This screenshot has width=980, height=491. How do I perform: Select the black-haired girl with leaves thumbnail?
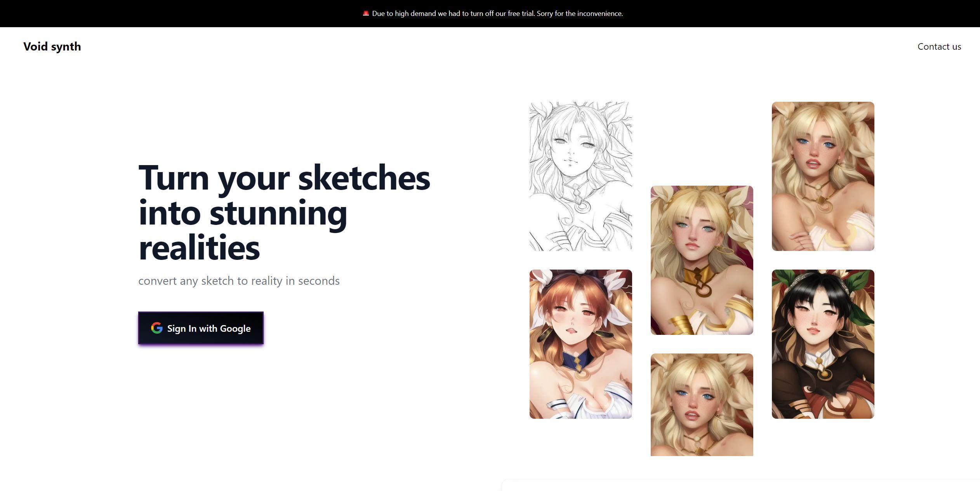pos(823,344)
